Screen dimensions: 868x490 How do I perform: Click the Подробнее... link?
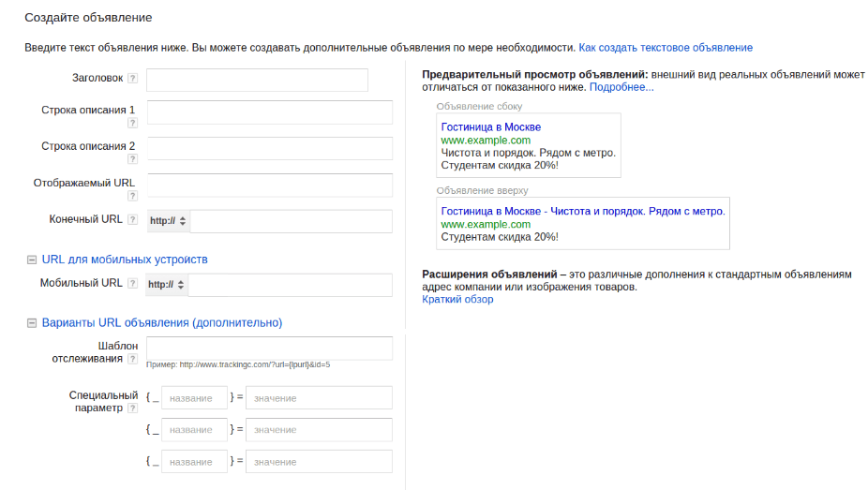[621, 87]
